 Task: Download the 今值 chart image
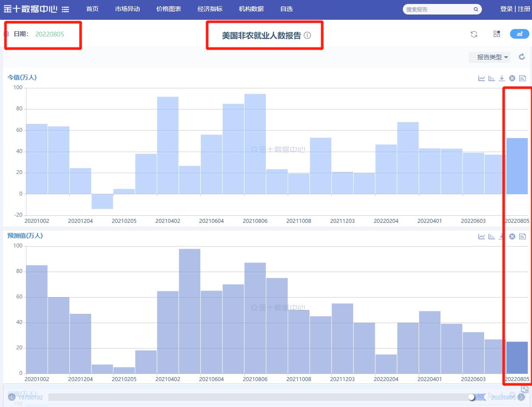(x=502, y=78)
